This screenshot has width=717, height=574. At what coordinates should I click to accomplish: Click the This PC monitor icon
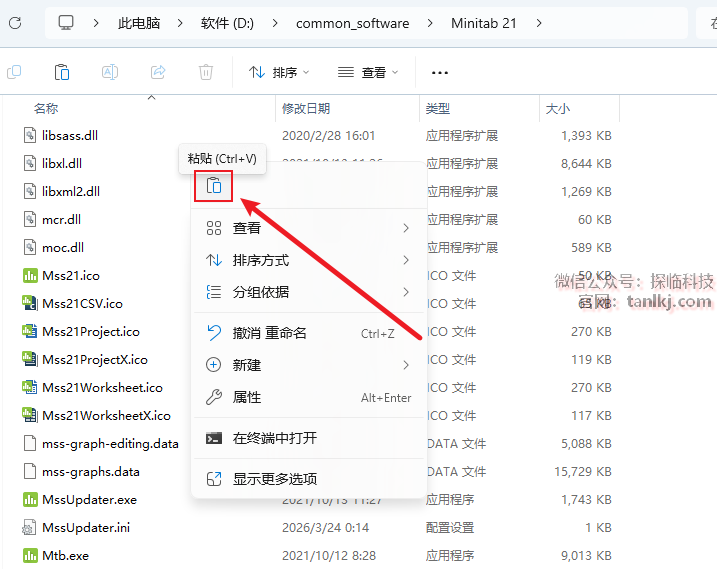(66, 22)
